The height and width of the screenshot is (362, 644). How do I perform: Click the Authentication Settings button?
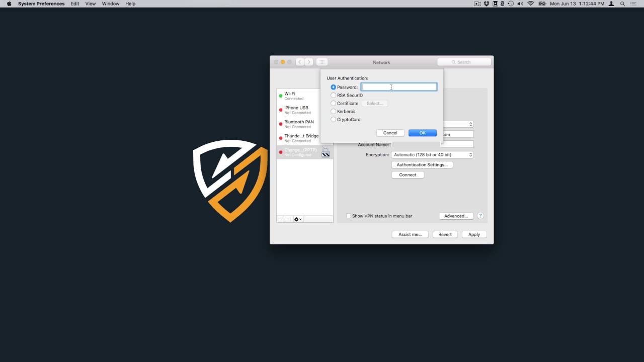tap(422, 164)
